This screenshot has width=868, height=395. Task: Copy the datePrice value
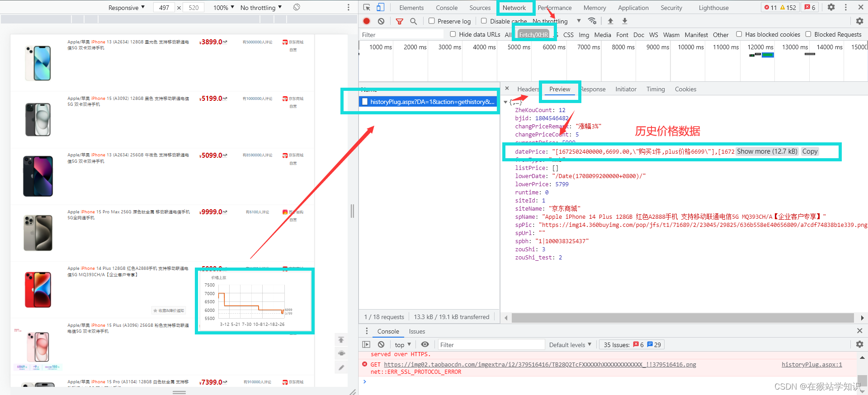pos(810,151)
